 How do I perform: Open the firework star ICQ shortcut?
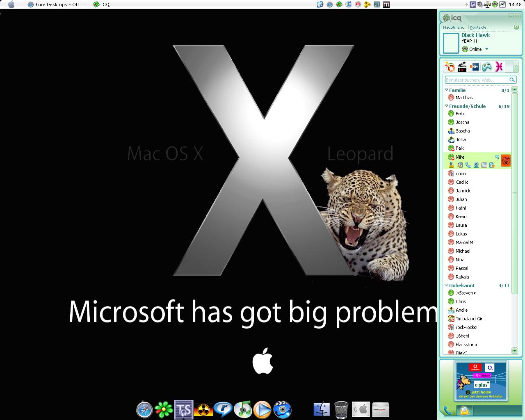450,66
